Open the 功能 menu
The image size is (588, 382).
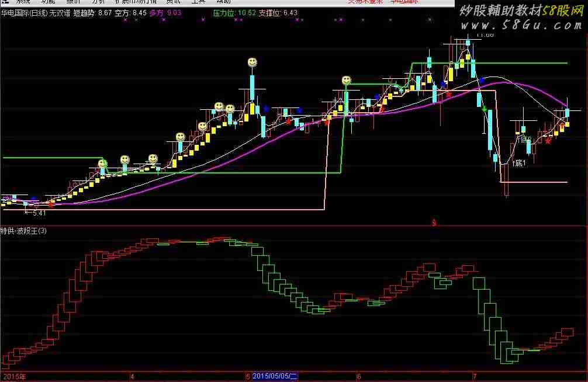point(48,2)
